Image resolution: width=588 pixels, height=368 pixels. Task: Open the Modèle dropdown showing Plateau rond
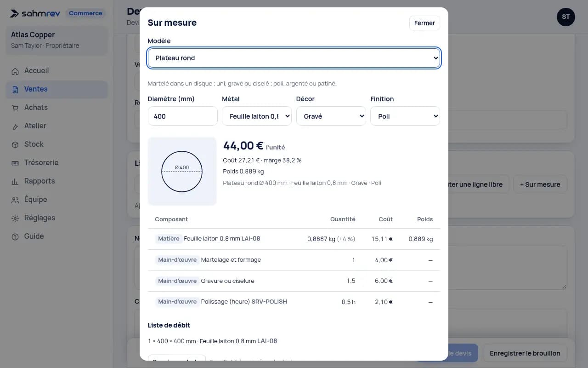(294, 58)
